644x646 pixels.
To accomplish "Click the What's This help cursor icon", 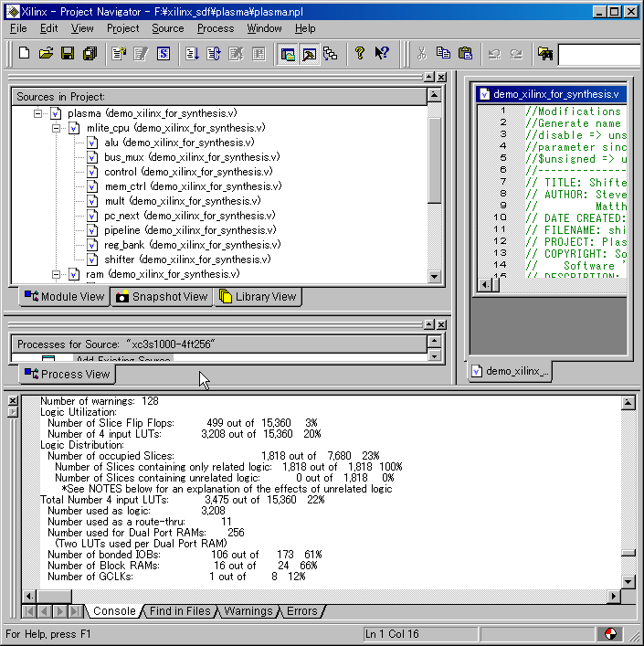I will pyautogui.click(x=382, y=54).
